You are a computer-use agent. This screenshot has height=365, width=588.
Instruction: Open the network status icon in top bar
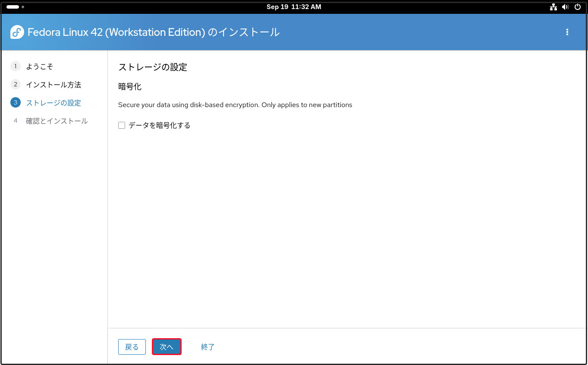tap(553, 7)
